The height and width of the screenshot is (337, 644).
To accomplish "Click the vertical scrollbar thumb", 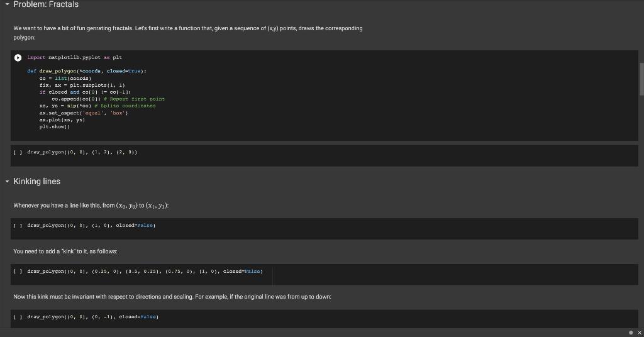I will 641,79.
